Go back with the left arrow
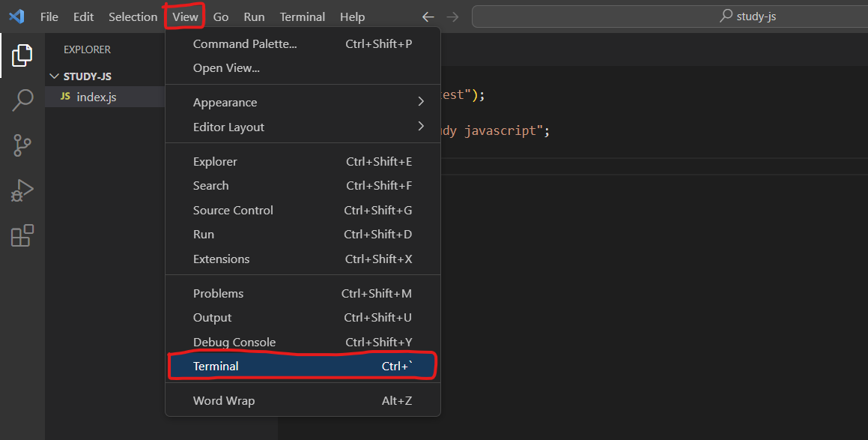This screenshot has height=440, width=868. point(428,16)
